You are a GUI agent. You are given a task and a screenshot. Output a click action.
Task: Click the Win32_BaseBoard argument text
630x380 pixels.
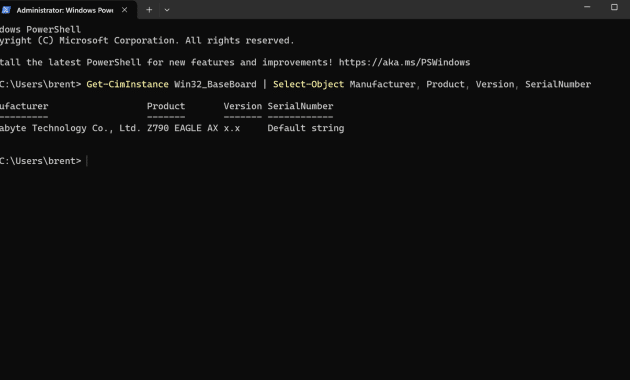215,84
